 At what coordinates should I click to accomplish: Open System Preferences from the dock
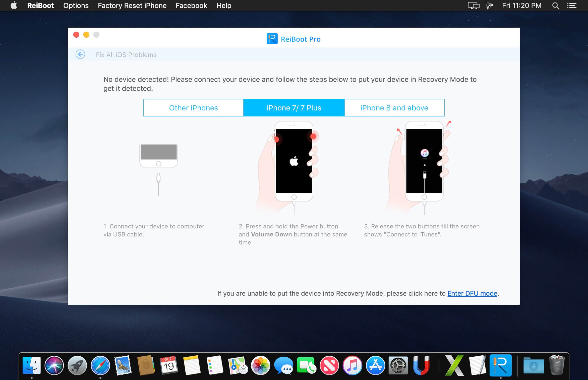click(x=398, y=366)
